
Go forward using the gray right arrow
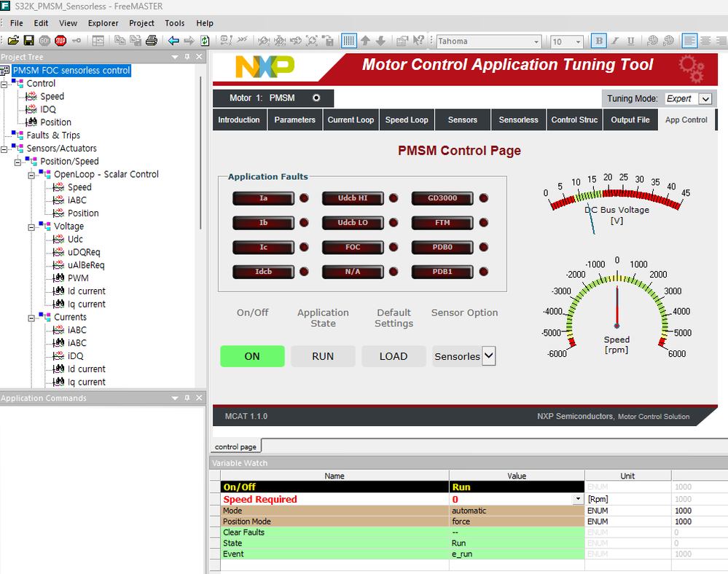[189, 41]
